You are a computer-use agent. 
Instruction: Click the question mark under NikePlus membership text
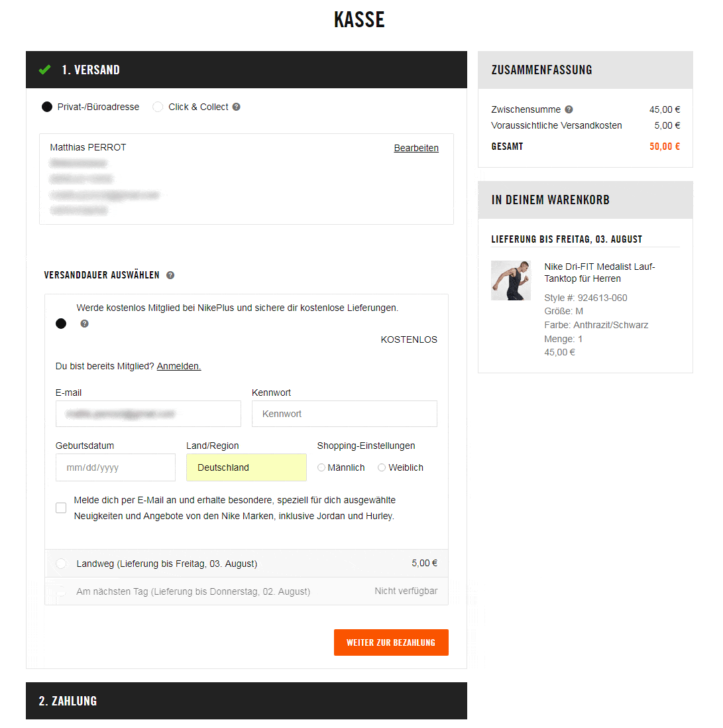pos(84,324)
